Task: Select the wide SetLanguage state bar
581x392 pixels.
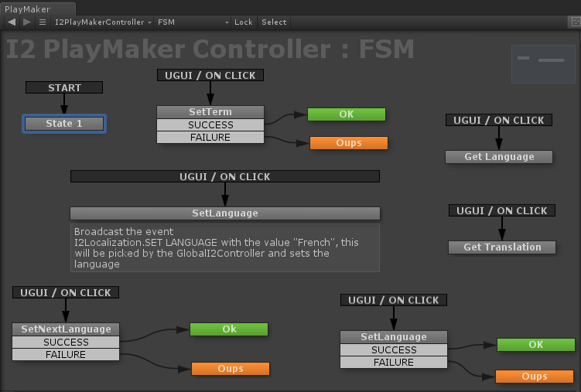Action: coord(225,213)
